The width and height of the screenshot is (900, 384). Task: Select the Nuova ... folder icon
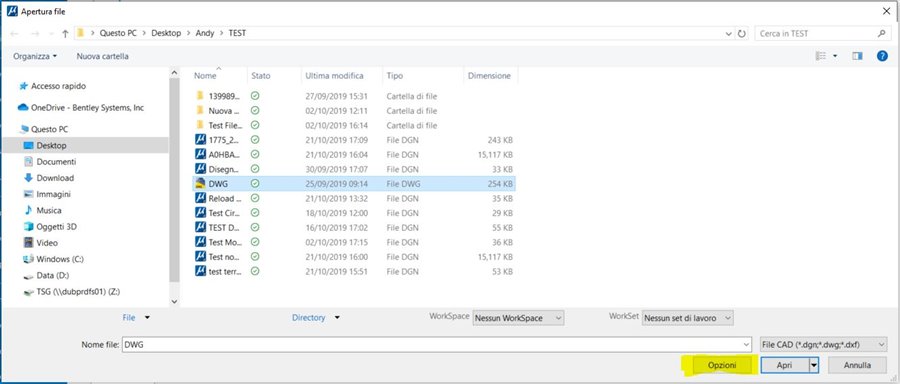pyautogui.click(x=200, y=110)
